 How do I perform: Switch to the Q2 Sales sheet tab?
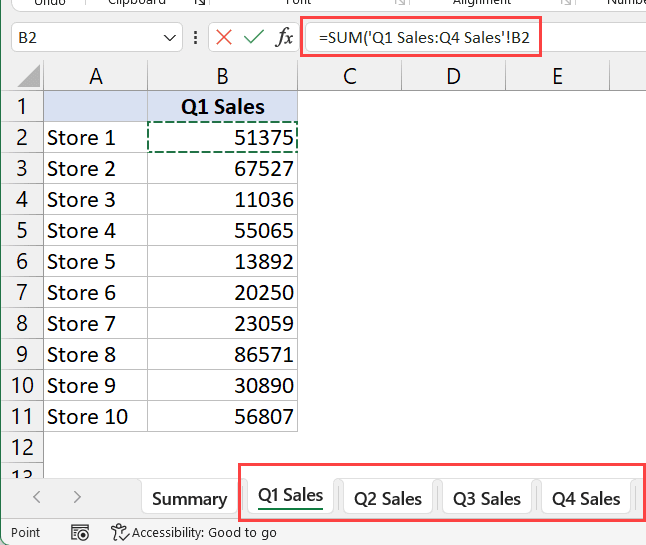coord(388,498)
